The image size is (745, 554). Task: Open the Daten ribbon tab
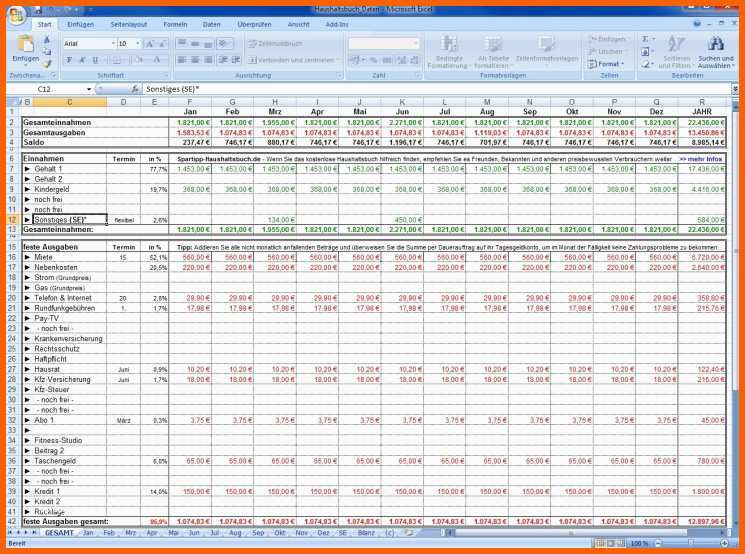point(211,24)
